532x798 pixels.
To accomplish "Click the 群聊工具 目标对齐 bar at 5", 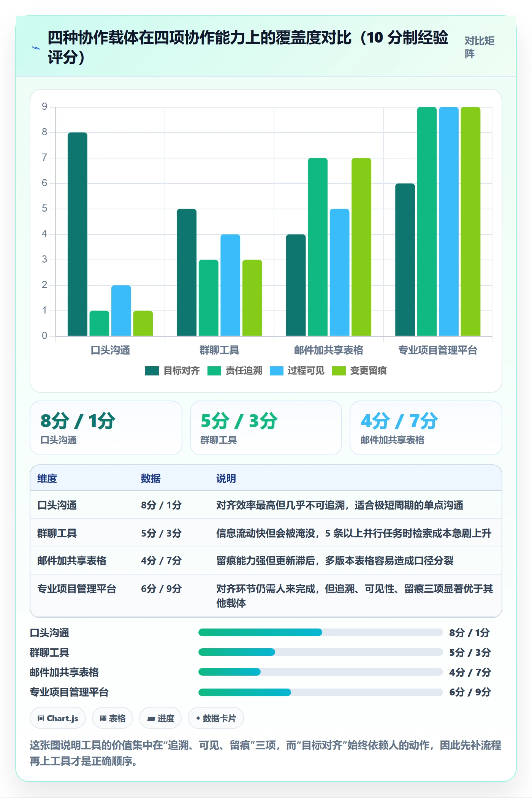I will 187,272.
